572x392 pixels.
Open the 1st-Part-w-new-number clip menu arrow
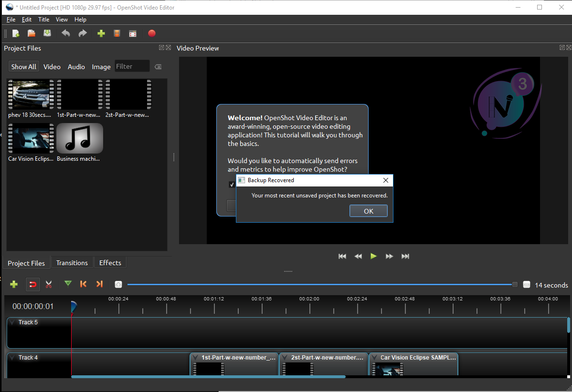click(x=196, y=358)
